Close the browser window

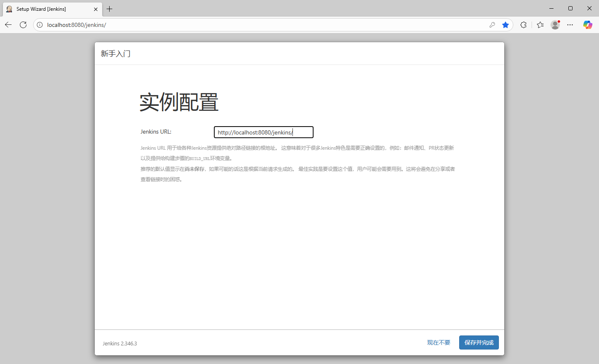coord(589,8)
